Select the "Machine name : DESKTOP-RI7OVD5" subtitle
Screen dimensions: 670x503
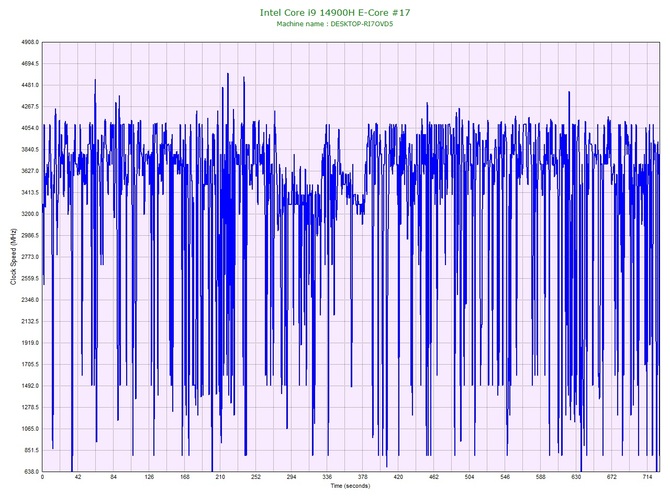(x=335, y=24)
